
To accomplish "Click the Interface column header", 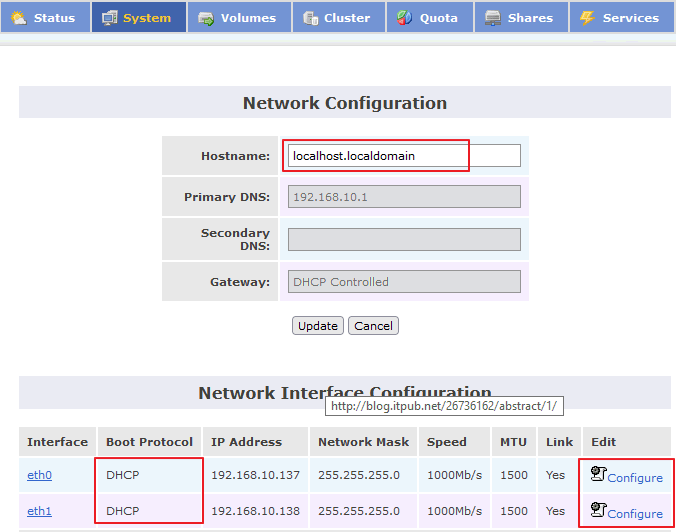I will pyautogui.click(x=57, y=441).
